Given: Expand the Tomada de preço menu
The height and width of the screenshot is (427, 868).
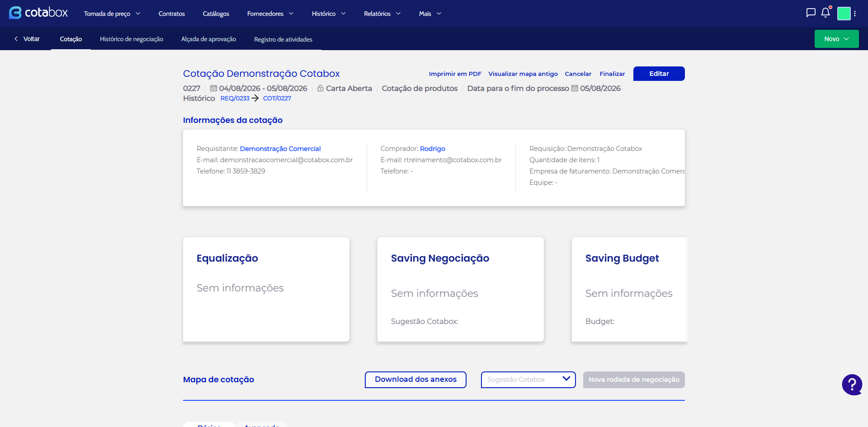Looking at the screenshot, I should click(x=112, y=14).
